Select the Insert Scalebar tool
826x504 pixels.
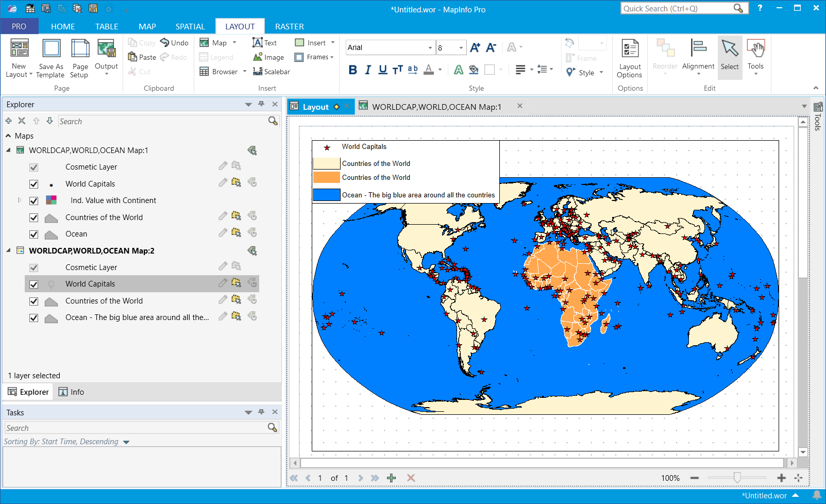coord(272,72)
